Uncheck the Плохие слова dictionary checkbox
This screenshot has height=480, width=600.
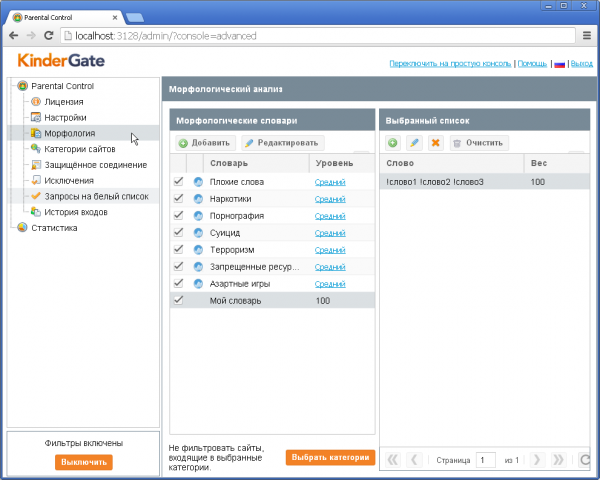pyautogui.click(x=179, y=182)
